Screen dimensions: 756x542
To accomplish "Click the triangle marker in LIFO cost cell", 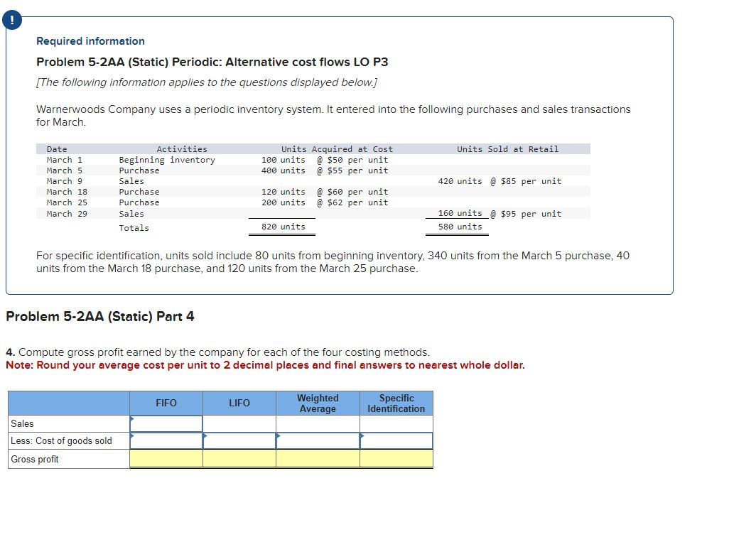I will point(205,436).
